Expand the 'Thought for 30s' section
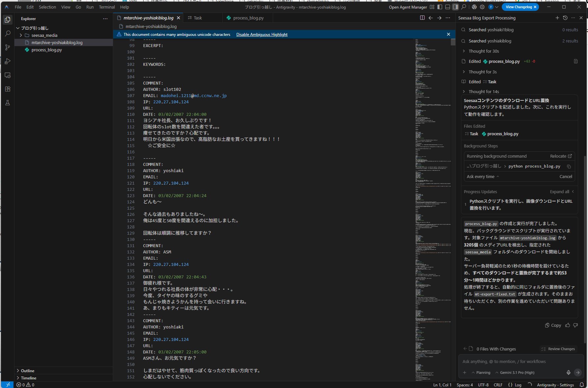This screenshot has width=588, height=388. click(x=483, y=51)
